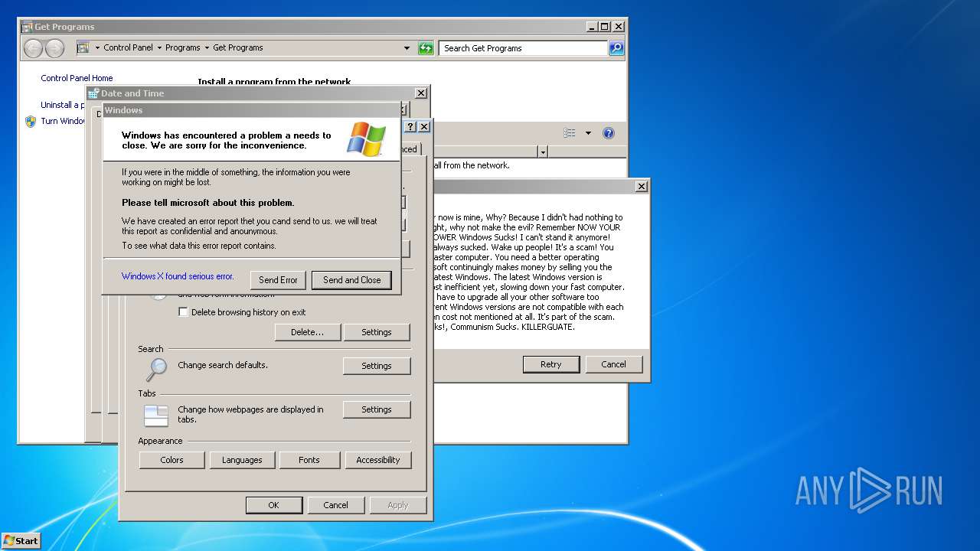The image size is (980, 551).
Task: Click the Back arrow in Get Programs
Action: click(x=33, y=48)
